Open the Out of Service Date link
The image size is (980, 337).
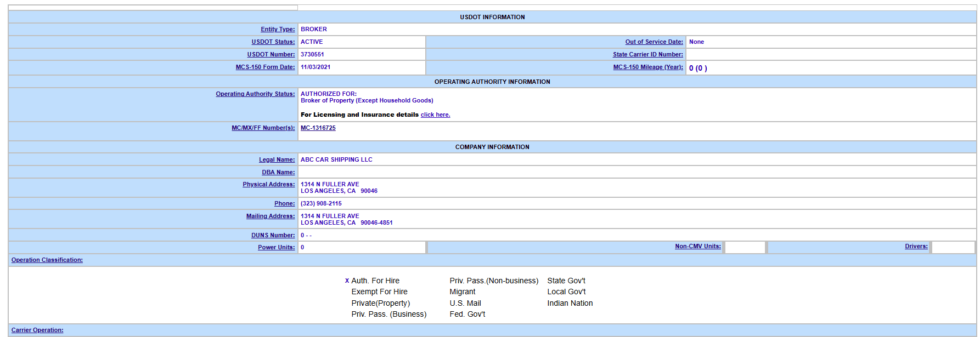(x=654, y=42)
